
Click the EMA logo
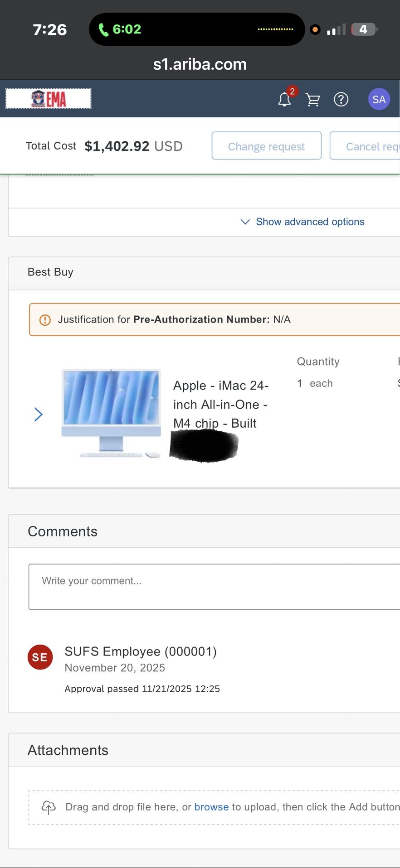49,99
